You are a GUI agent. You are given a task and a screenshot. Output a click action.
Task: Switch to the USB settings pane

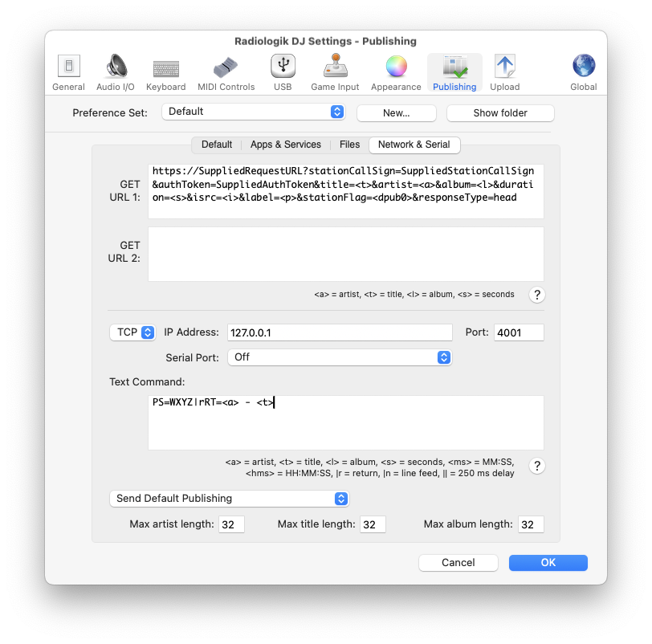tap(282, 72)
